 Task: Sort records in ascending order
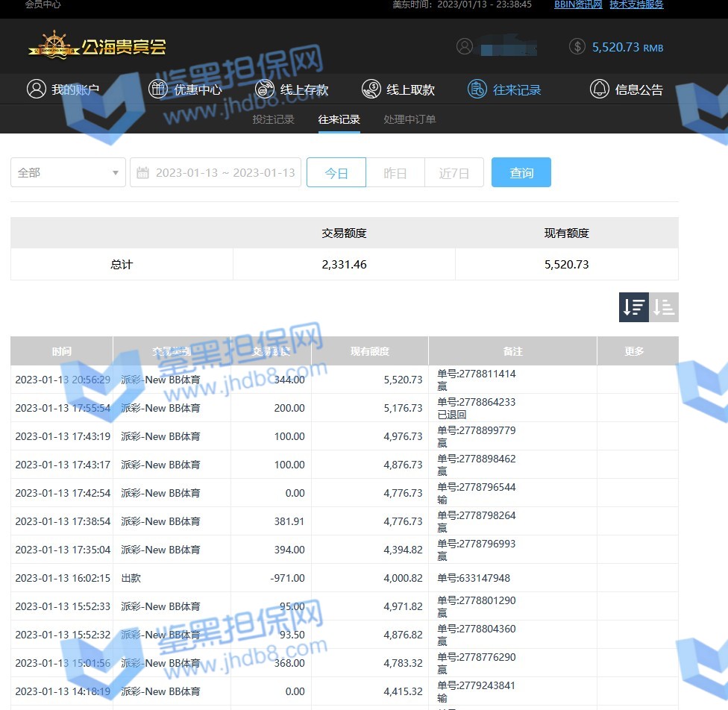click(x=664, y=307)
